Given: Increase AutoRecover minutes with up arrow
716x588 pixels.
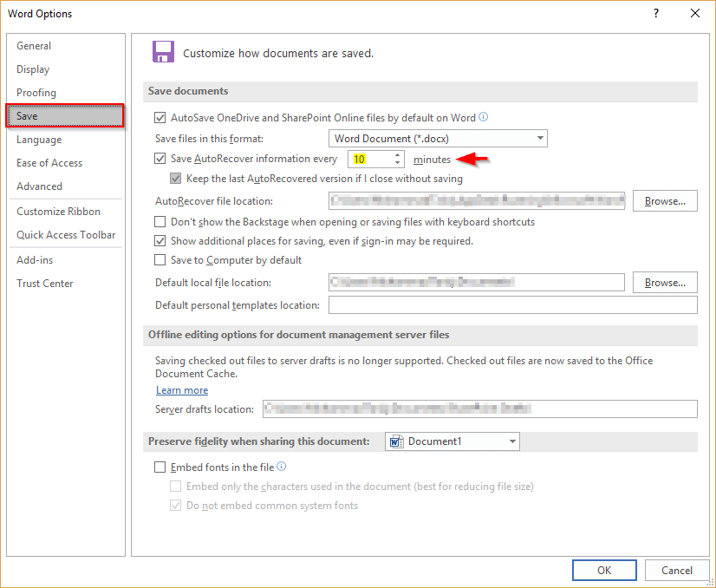Looking at the screenshot, I should click(x=398, y=155).
